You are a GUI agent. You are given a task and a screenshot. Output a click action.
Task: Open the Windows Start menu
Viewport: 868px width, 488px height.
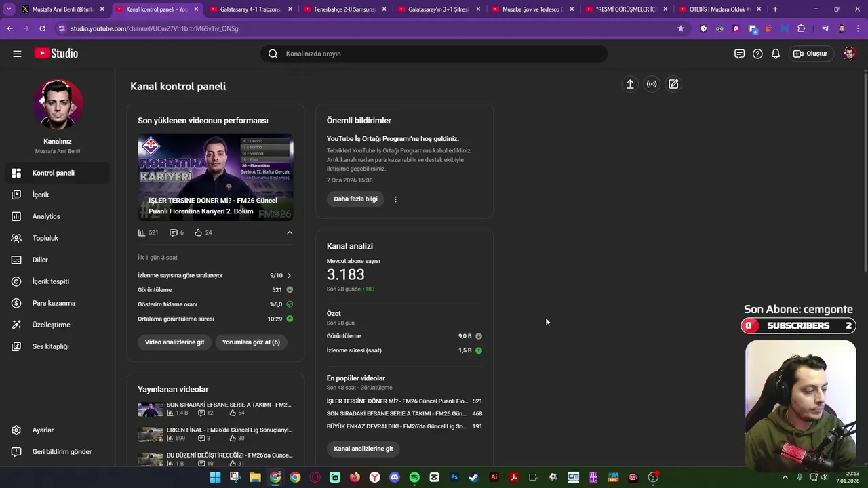click(215, 477)
